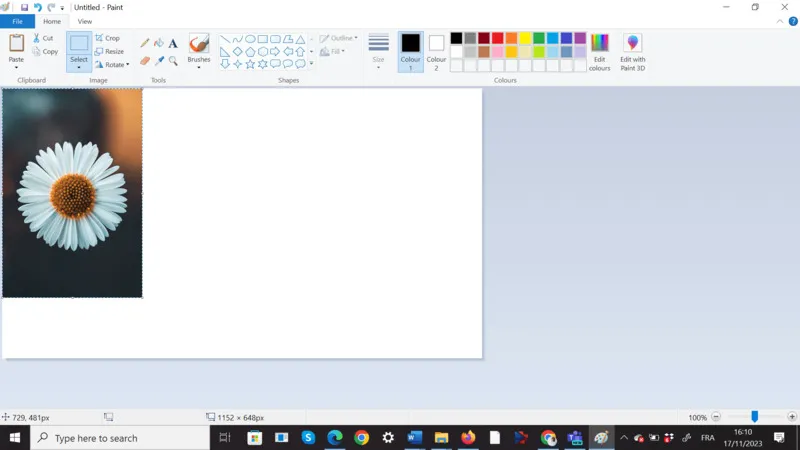Activate the Text tool
This screenshot has height=450, width=800.
coord(173,43)
